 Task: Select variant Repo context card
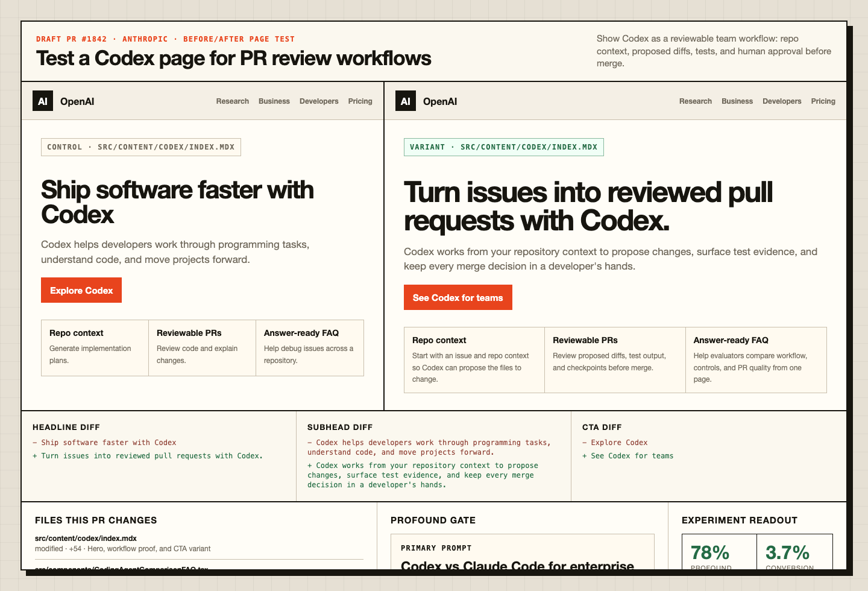(x=474, y=360)
